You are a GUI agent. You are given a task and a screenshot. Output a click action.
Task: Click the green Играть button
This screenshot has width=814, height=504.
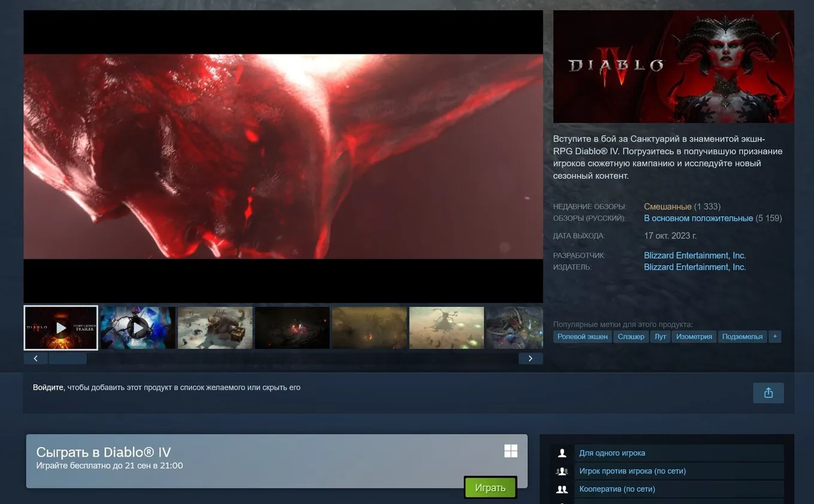[x=490, y=488]
